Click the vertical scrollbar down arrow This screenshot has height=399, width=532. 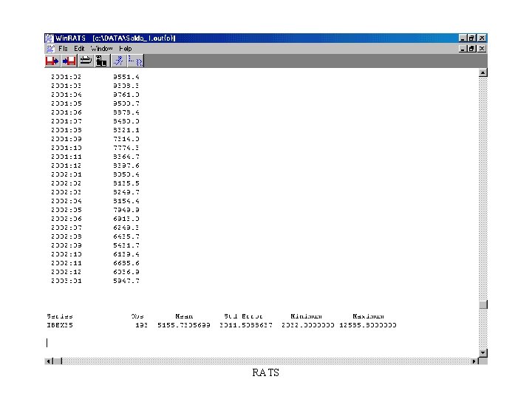click(x=482, y=353)
